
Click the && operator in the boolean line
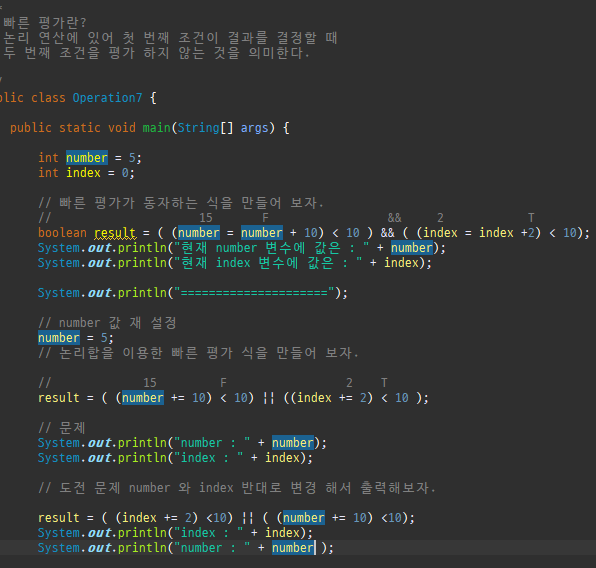(387, 233)
